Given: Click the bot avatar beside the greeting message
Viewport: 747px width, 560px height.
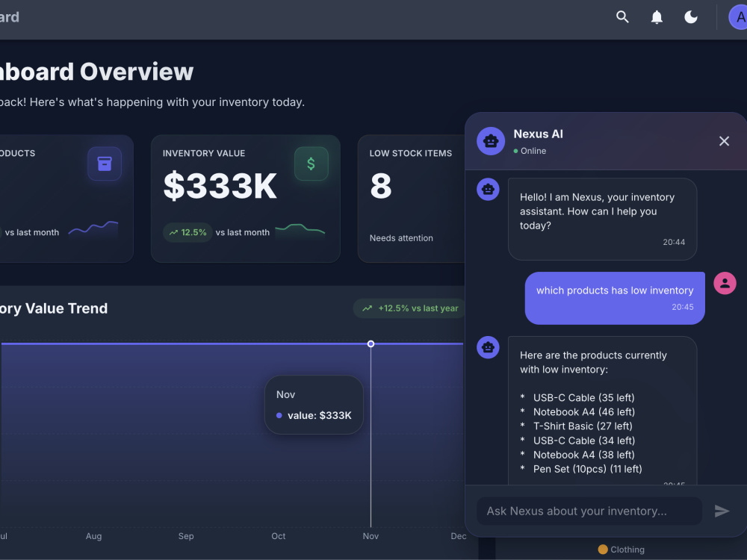Looking at the screenshot, I should pos(488,190).
